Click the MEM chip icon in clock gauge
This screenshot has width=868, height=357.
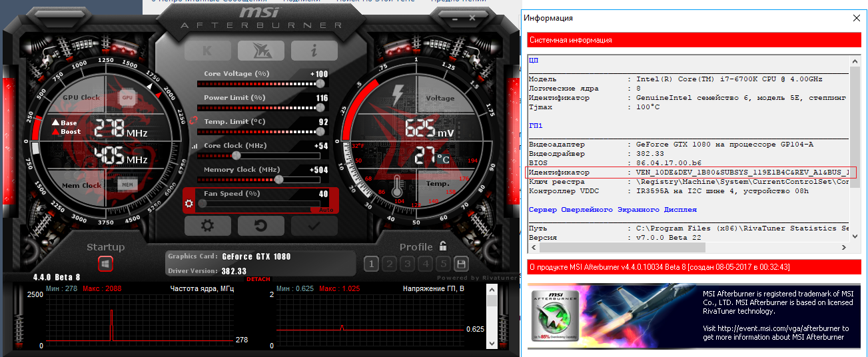(128, 184)
